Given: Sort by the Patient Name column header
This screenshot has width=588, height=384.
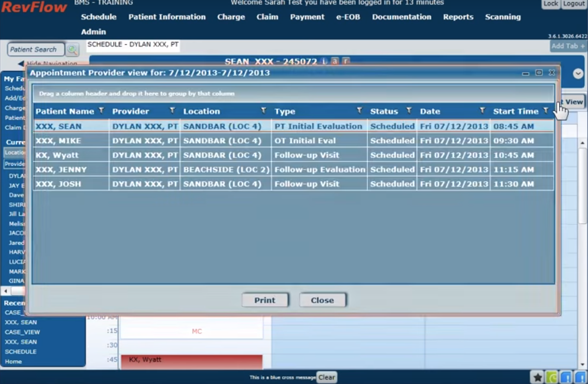Looking at the screenshot, I should coord(65,111).
